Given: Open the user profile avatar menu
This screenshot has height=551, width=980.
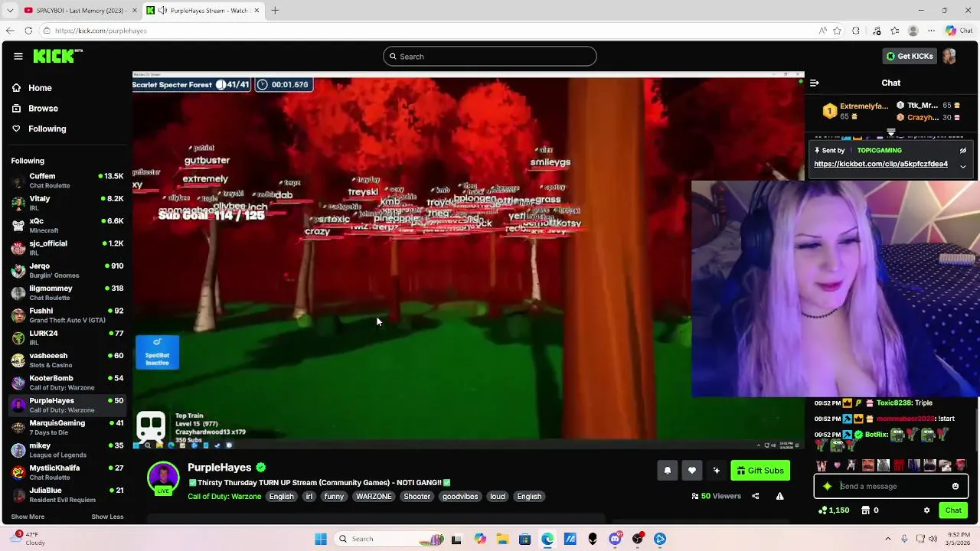Looking at the screenshot, I should (x=949, y=56).
